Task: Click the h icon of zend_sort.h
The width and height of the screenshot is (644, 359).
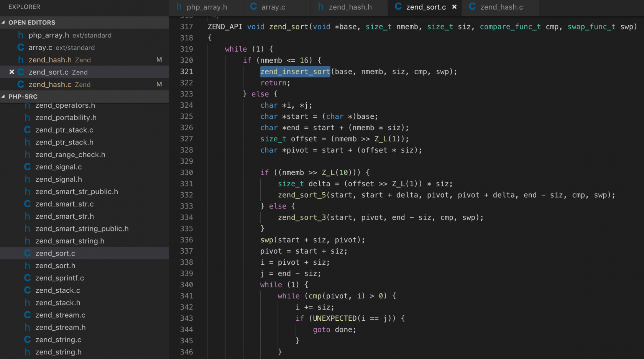Action: (x=27, y=266)
